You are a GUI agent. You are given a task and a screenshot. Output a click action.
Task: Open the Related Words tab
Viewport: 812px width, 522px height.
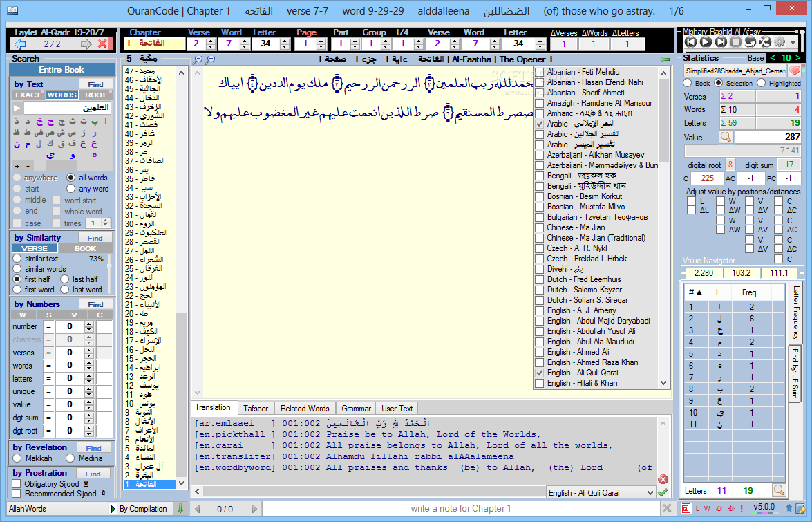[305, 409]
